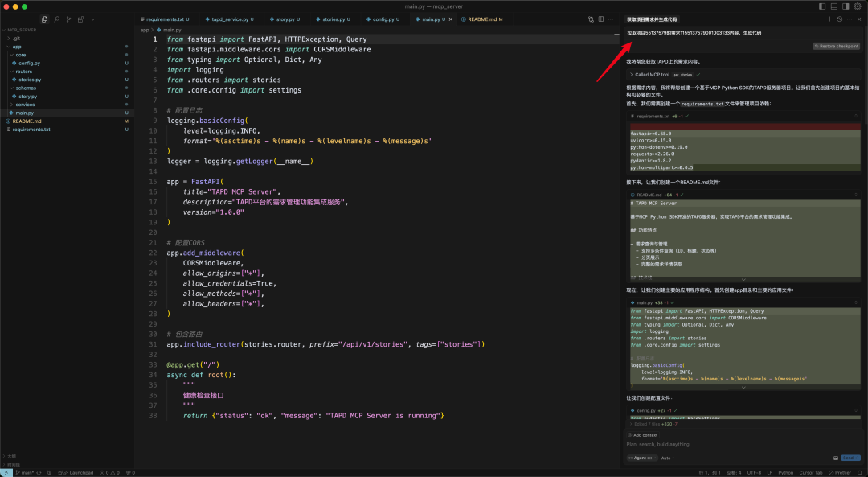Click Add context in chat box
The image size is (868, 477).
(x=643, y=435)
